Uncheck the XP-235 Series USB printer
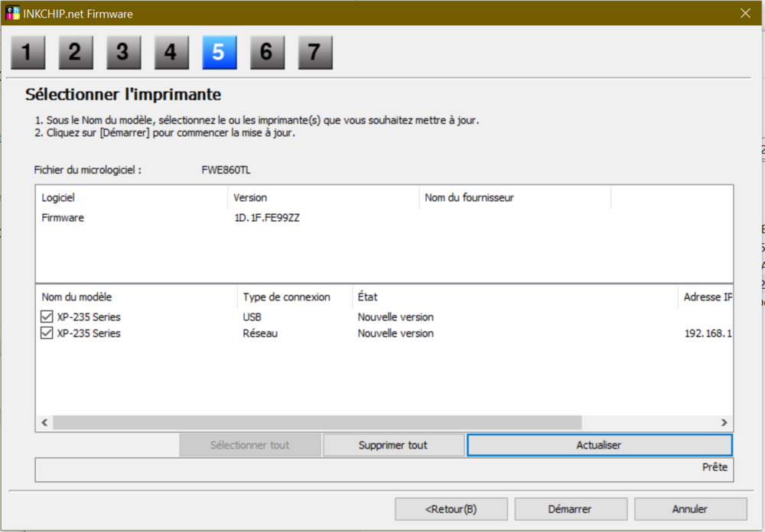Screen dimensions: 765x532 (x=47, y=316)
